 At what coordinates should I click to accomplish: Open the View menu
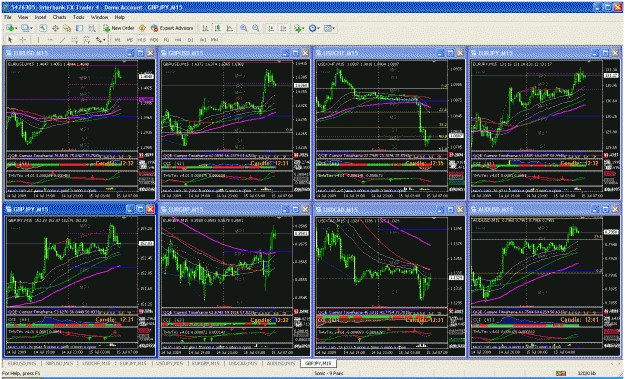23,18
